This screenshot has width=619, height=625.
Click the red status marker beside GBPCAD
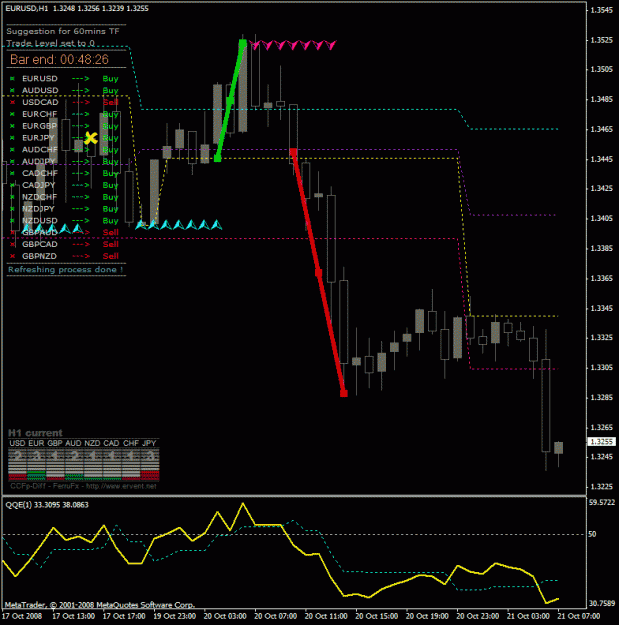tap(12, 244)
